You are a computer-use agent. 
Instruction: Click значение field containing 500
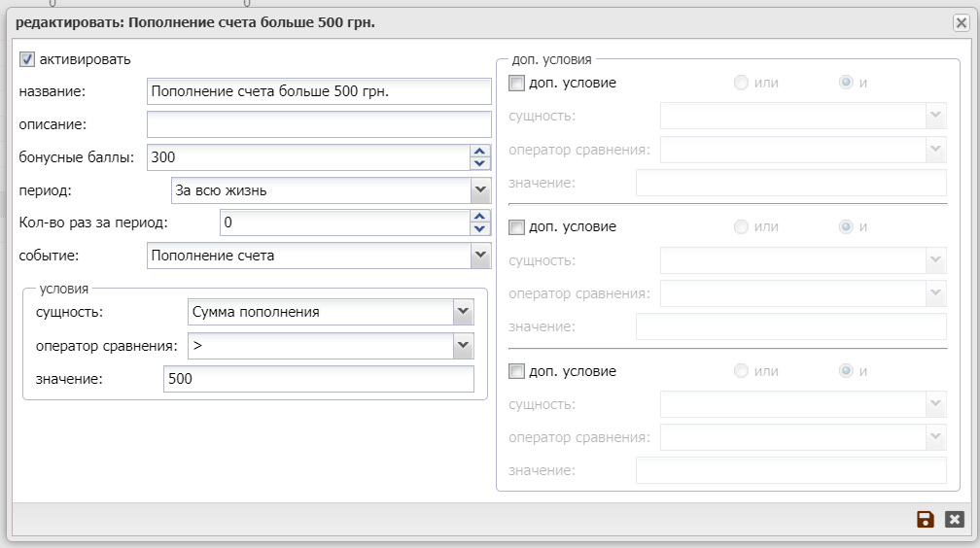318,379
